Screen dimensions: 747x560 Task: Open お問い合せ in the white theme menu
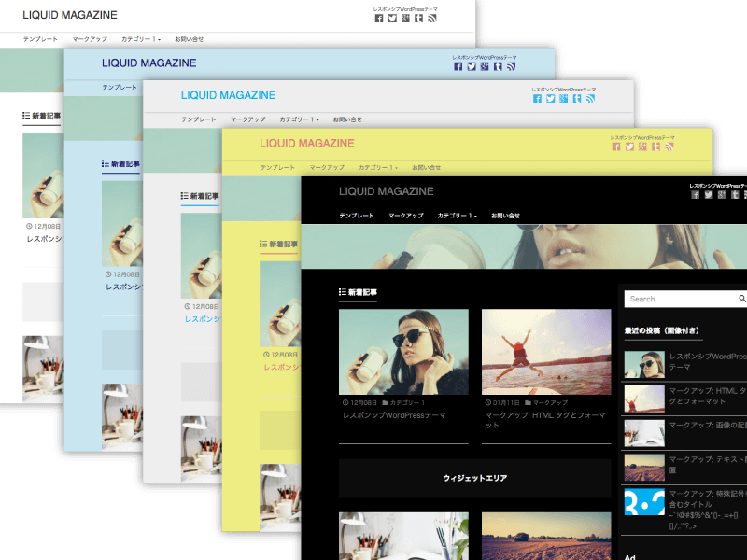coord(189,39)
